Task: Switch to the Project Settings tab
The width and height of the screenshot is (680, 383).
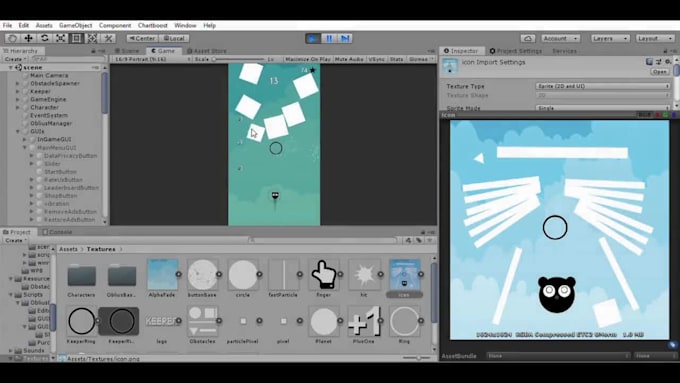Action: pos(516,51)
